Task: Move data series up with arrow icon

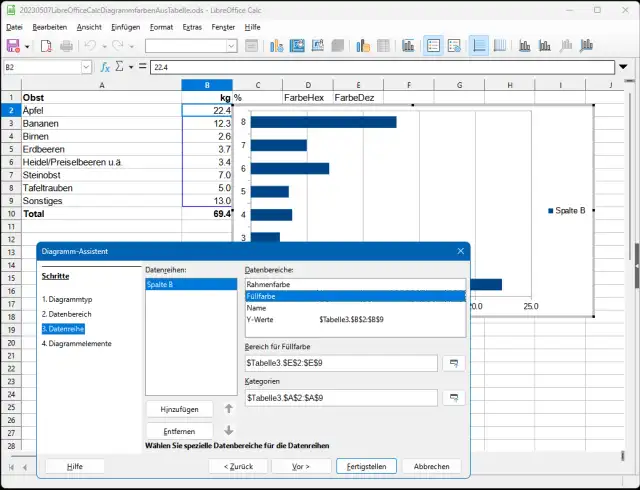Action: coord(228,409)
